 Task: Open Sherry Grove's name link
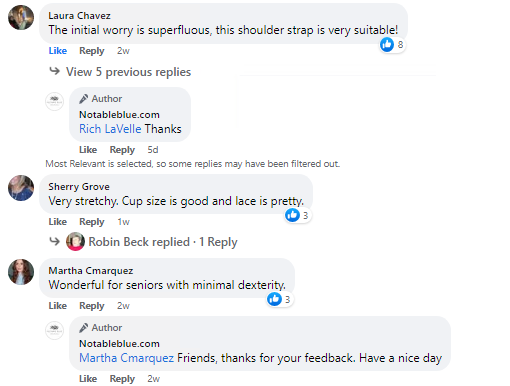pos(79,187)
